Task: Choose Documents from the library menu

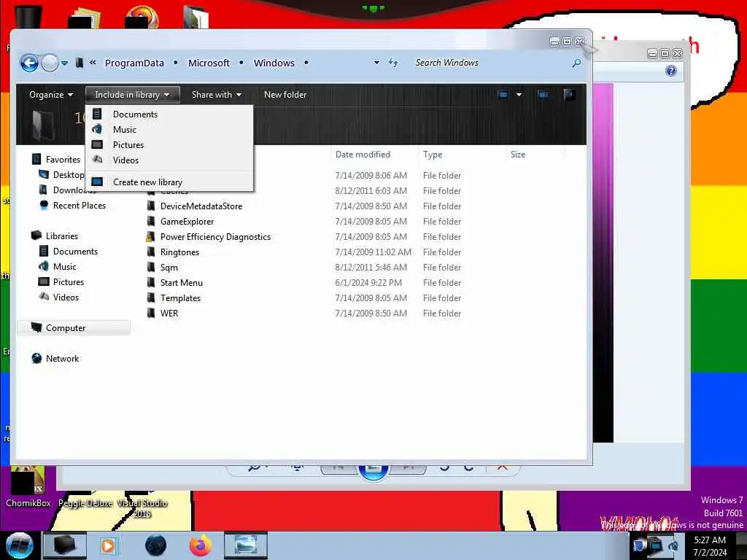Action: [169, 114]
